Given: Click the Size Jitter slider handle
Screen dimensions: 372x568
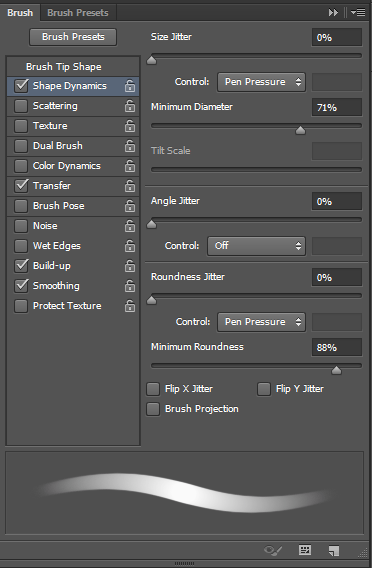Looking at the screenshot, I should coord(151,60).
